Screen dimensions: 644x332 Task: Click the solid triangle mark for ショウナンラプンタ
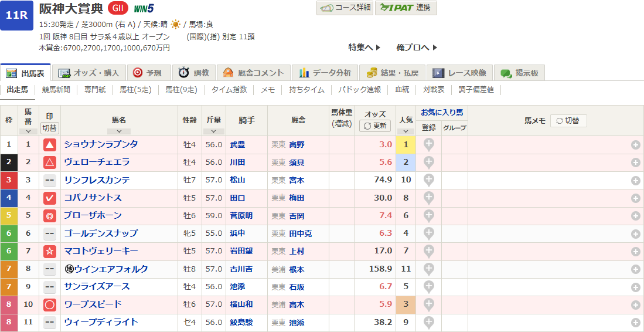tap(50, 145)
